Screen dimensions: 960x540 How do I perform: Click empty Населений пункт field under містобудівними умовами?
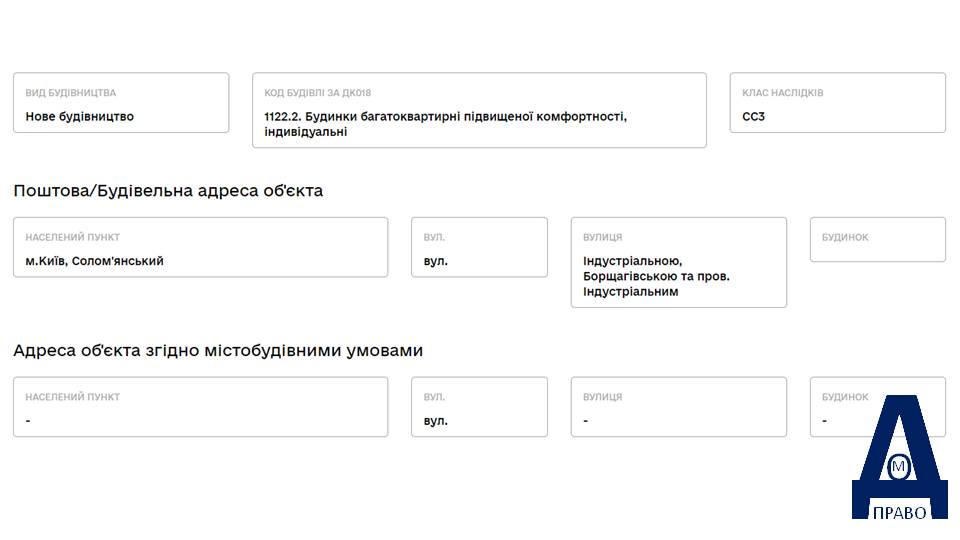[201, 407]
